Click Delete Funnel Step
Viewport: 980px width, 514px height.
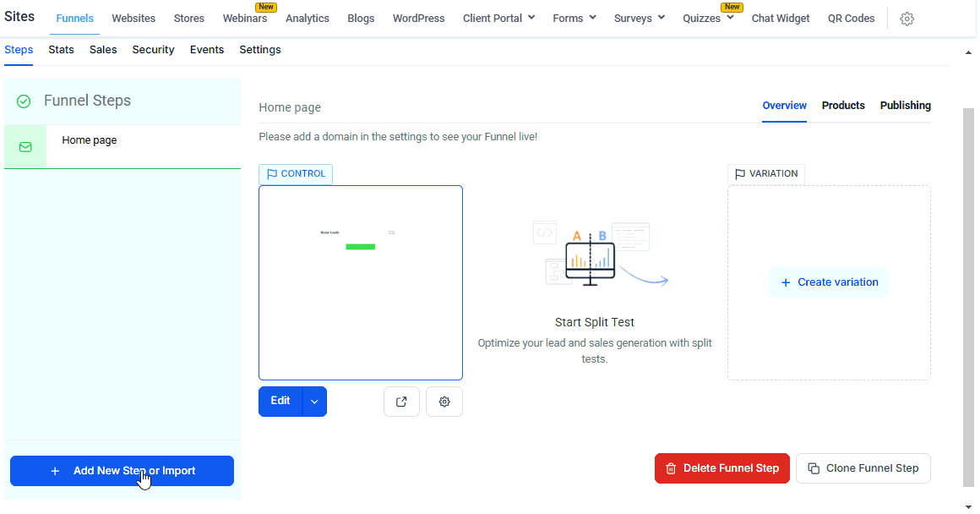pyautogui.click(x=721, y=468)
